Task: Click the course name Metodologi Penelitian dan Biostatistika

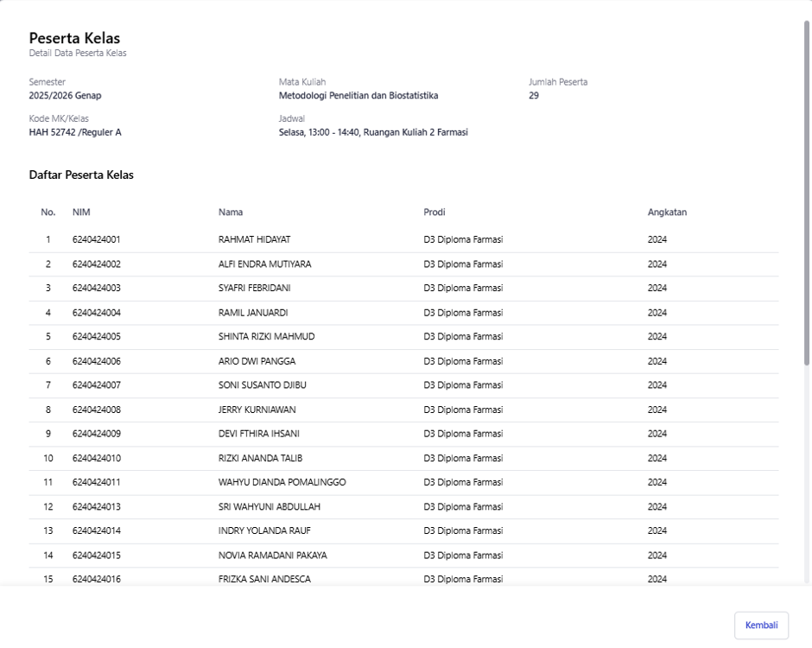Action: tap(358, 95)
